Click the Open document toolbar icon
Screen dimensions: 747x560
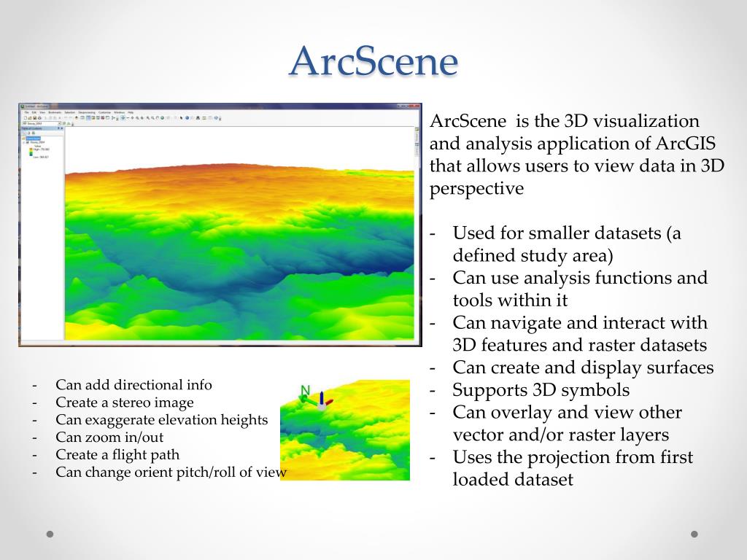(x=29, y=118)
